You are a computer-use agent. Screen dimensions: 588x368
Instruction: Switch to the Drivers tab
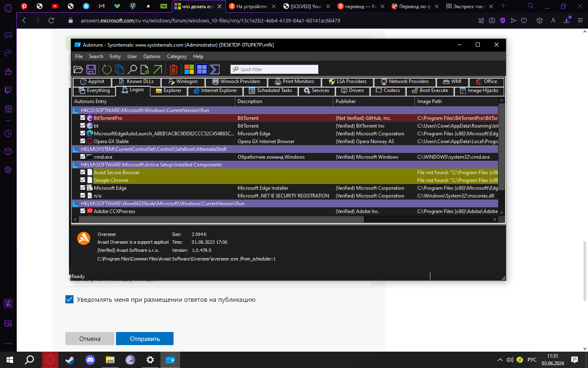pos(352,91)
